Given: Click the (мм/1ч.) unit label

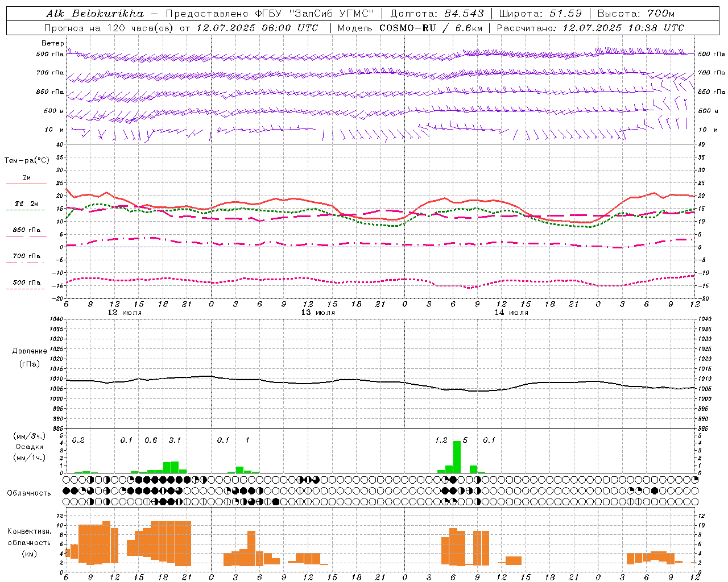Looking at the screenshot, I should coord(29,458).
